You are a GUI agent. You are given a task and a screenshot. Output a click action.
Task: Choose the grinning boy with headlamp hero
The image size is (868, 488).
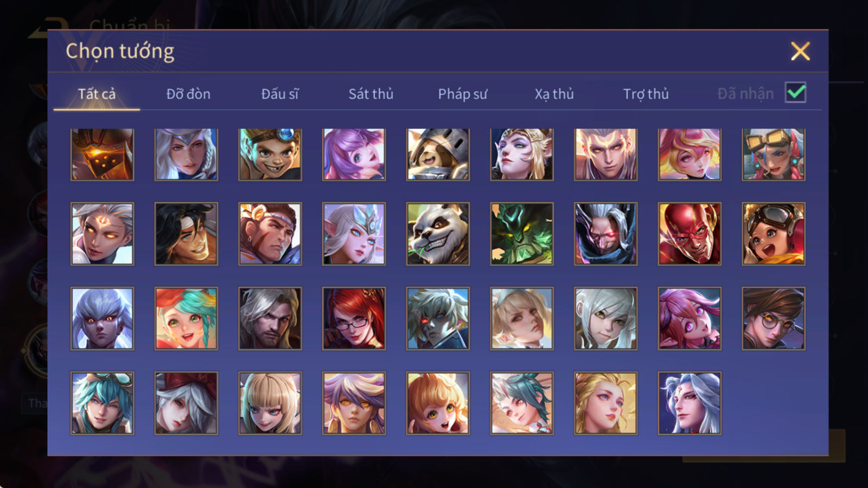point(270,155)
